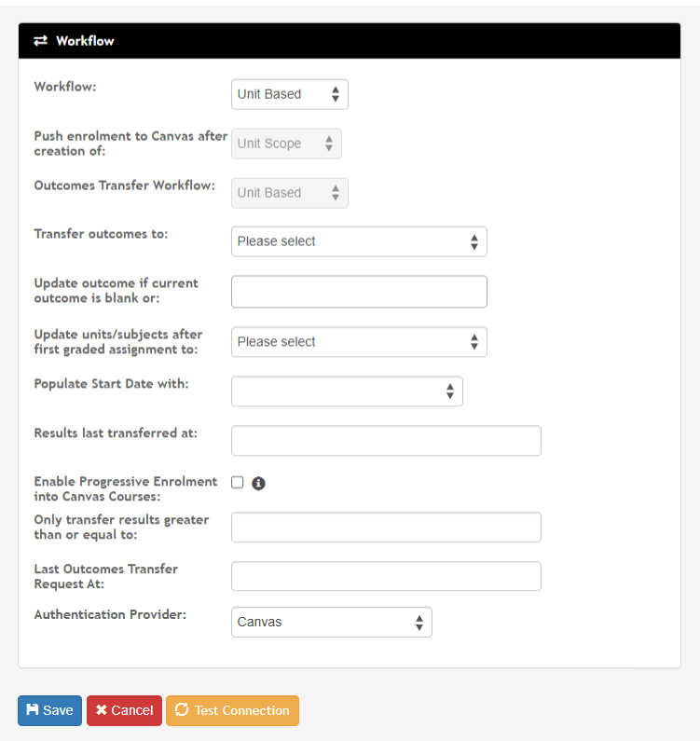This screenshot has height=741, width=700.
Task: Open the Authentication Provider Canvas dropdown
Action: click(x=331, y=622)
